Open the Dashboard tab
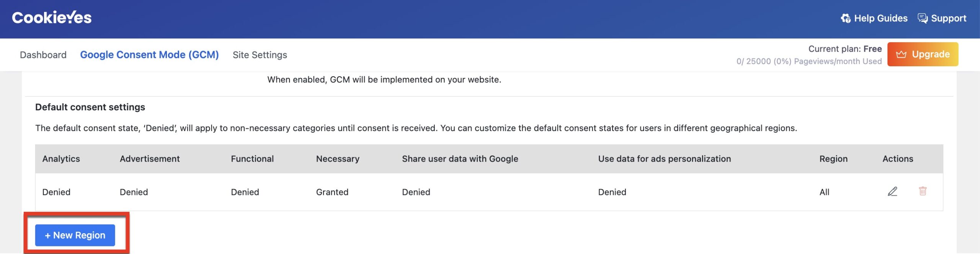980x254 pixels. click(x=43, y=55)
